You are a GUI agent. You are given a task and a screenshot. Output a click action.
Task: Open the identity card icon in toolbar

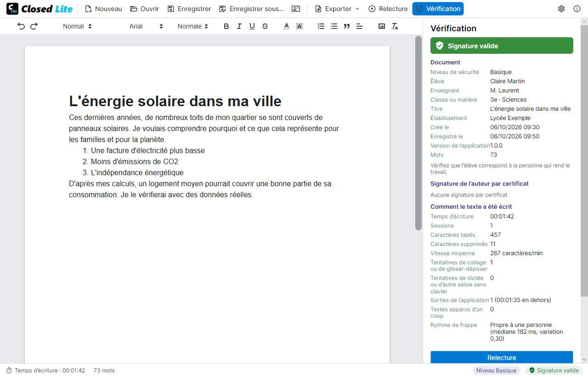[x=296, y=9]
